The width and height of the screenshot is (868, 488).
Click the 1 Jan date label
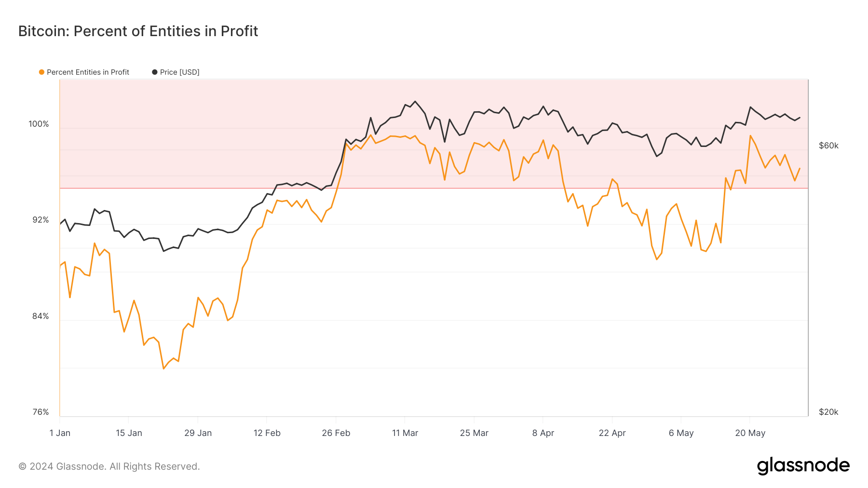[x=60, y=433]
